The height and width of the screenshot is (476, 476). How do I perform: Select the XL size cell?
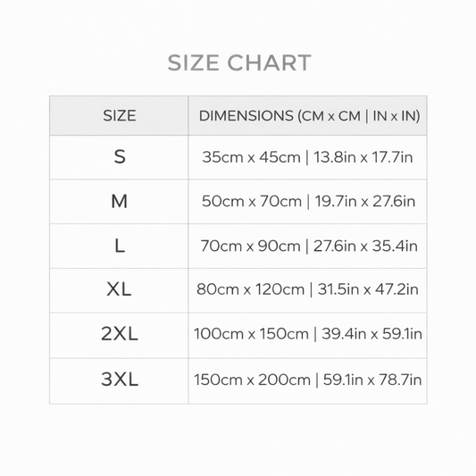[x=119, y=290]
